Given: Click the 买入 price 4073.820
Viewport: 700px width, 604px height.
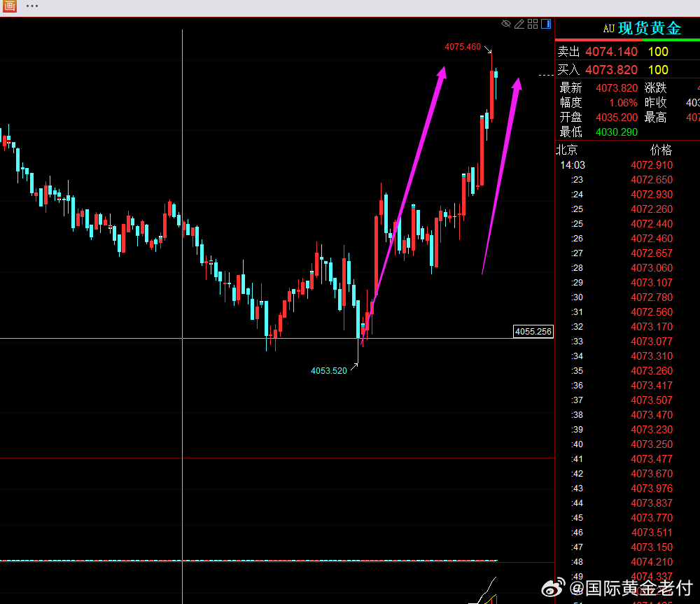Looking at the screenshot, I should [x=611, y=70].
